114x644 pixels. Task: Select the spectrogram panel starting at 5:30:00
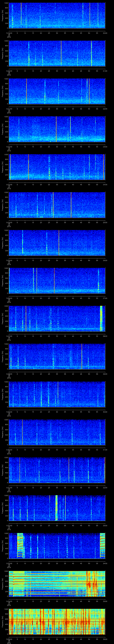point(57,432)
